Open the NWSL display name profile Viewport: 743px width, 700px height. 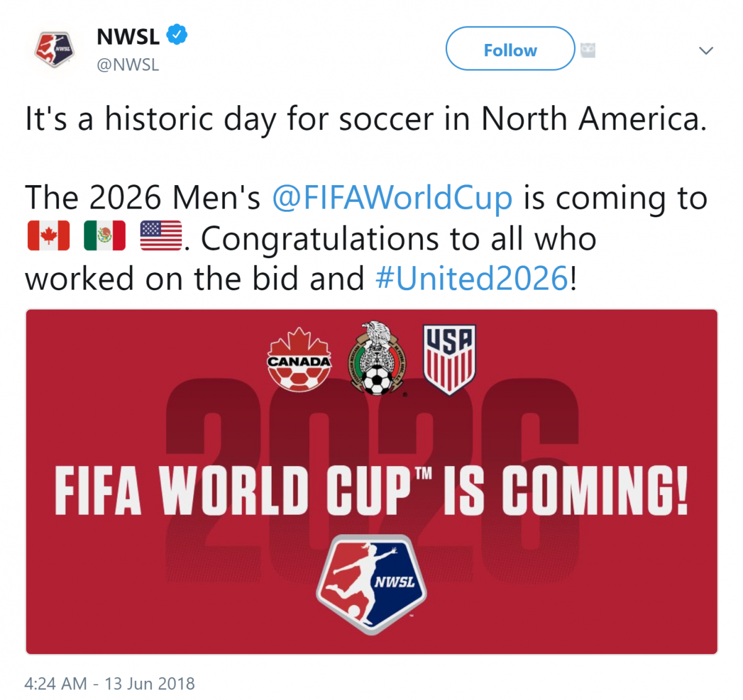tap(128, 37)
